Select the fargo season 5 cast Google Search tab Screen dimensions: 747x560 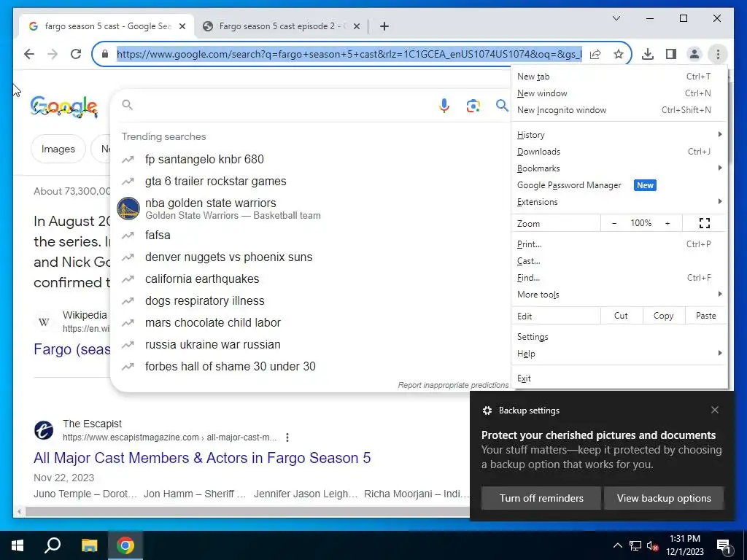(x=107, y=26)
